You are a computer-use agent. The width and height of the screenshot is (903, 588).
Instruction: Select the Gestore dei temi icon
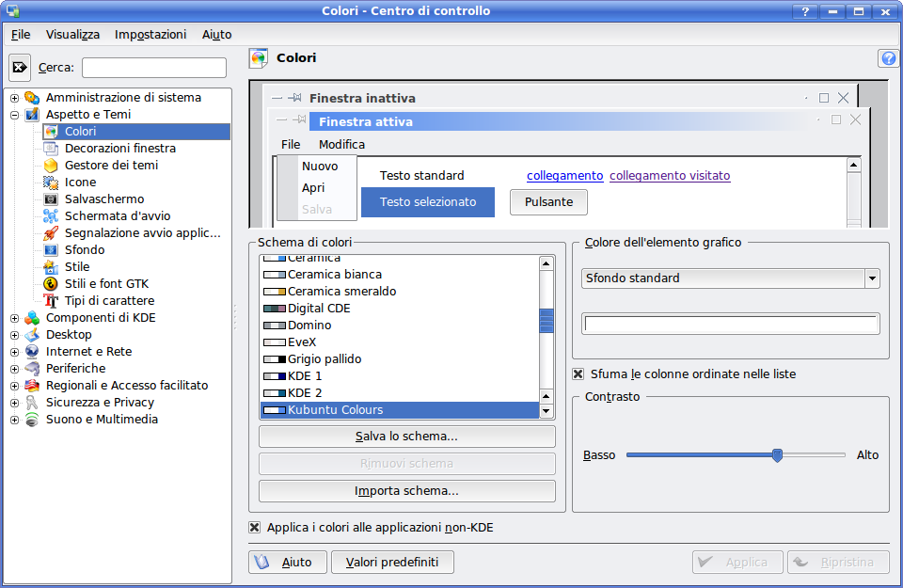pyautogui.click(x=51, y=166)
